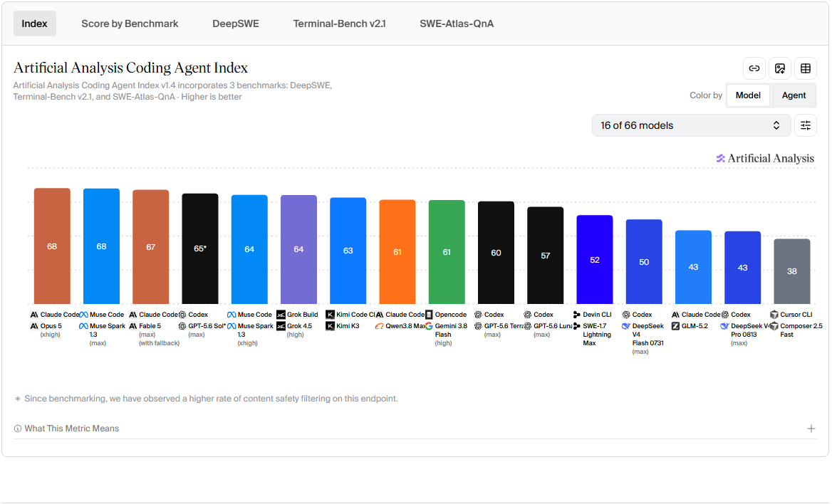Open the 16 of 66 models dropdown
The image size is (832, 504).
tap(691, 125)
